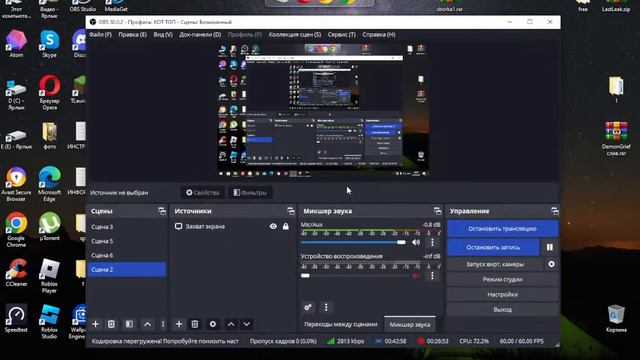
Task: Click Остановить запись button
Action: 493,247
